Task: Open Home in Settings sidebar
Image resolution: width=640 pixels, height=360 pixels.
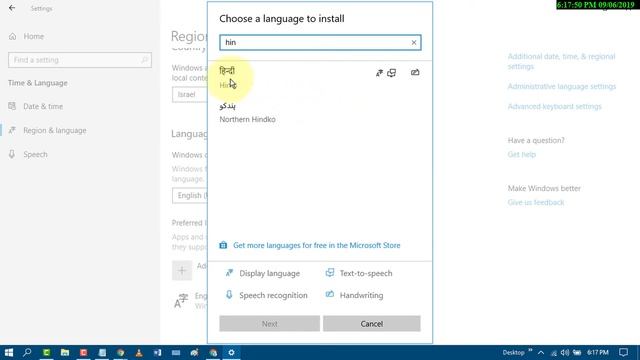Action: click(x=33, y=36)
